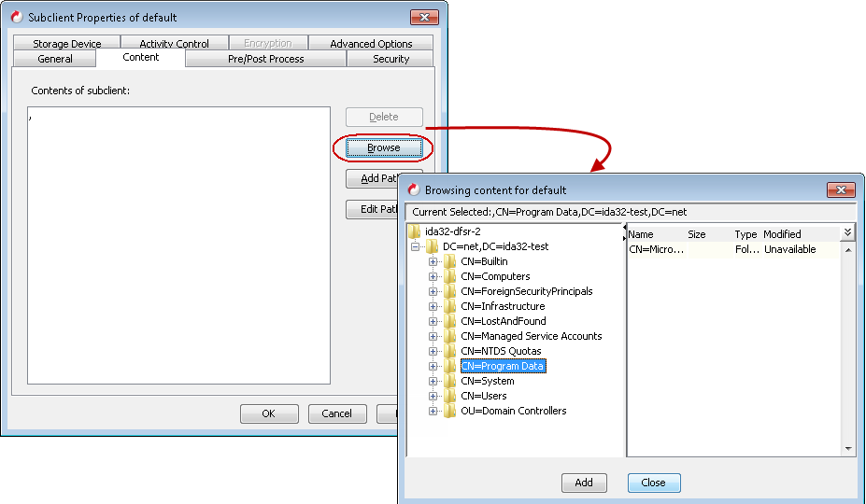Click the folder icon beside CN=System

click(450, 382)
